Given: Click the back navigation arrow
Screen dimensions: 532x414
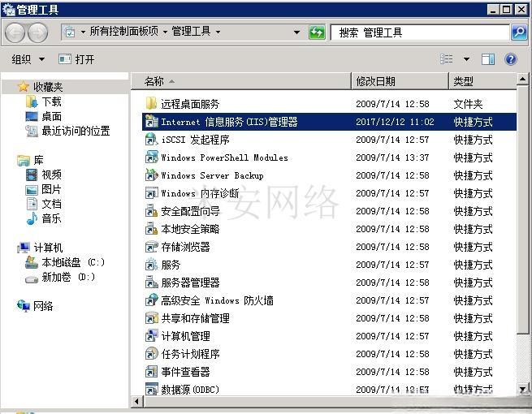Looking at the screenshot, I should pos(15,33).
